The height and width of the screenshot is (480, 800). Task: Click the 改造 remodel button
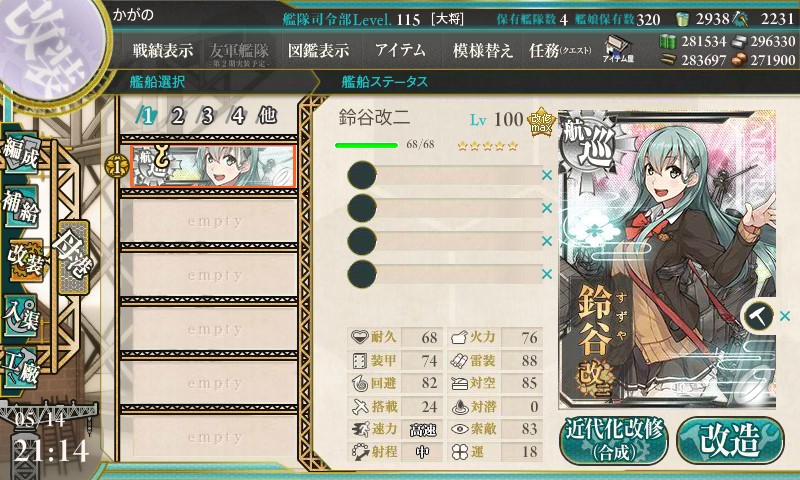(731, 440)
